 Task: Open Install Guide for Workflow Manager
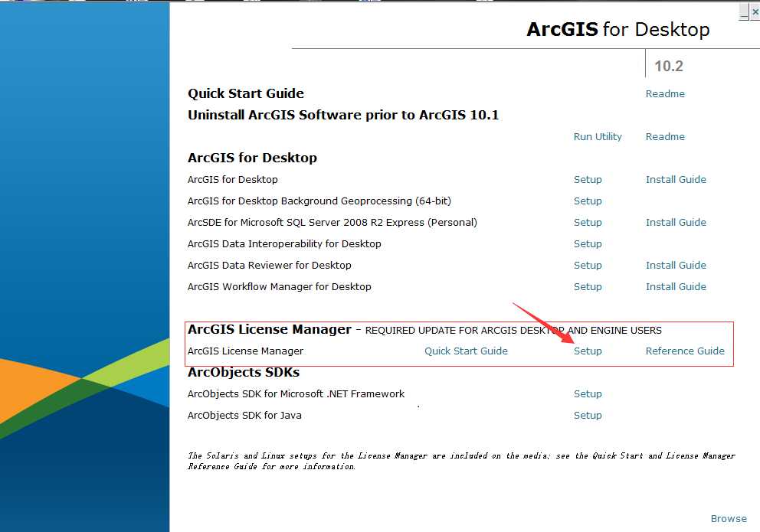point(676,286)
